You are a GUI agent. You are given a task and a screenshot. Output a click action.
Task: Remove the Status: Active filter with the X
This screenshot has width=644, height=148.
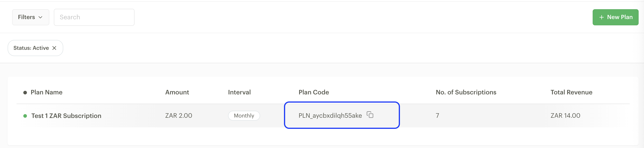click(54, 48)
